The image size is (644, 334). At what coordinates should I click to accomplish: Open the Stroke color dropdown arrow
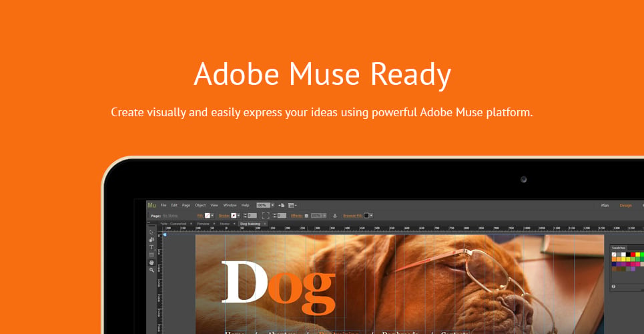coord(238,216)
